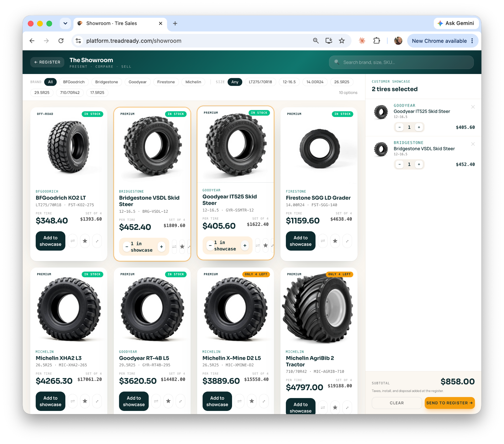
Task: Open the browser extensions puzzle icon
Action: pyautogui.click(x=377, y=41)
